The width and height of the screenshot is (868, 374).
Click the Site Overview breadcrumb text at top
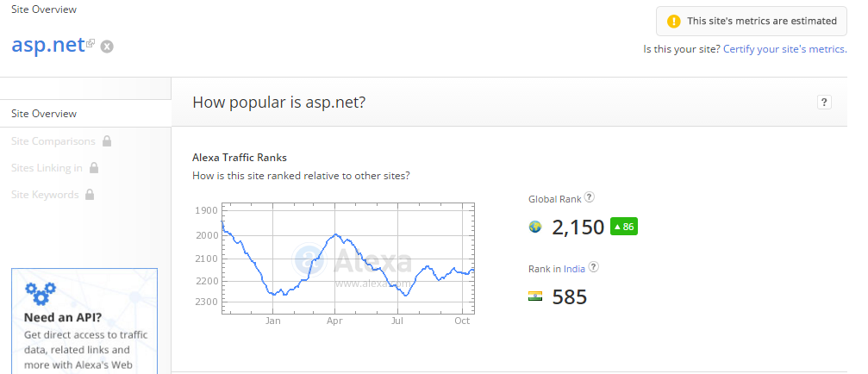[44, 9]
